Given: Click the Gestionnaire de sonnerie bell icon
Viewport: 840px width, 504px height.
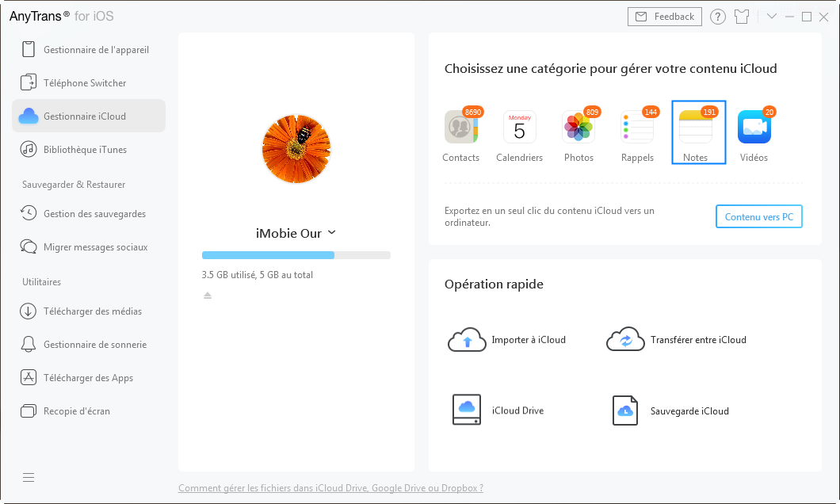Looking at the screenshot, I should point(29,344).
